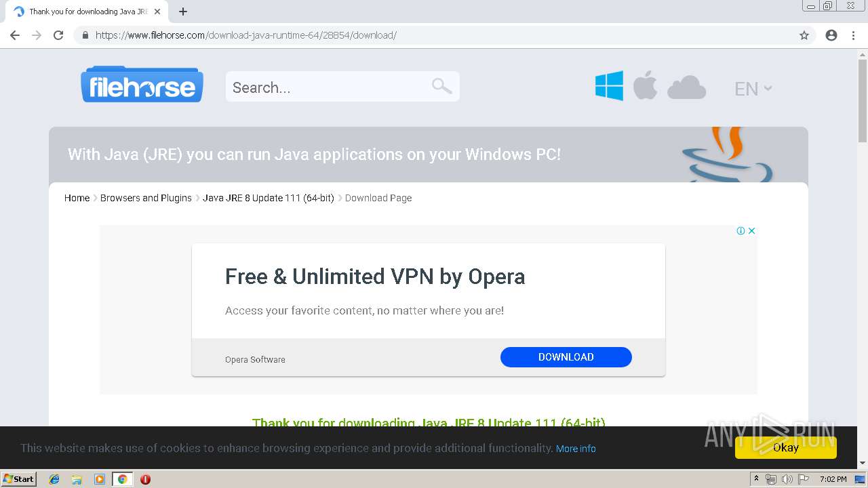
Task: Click the Action Center flag icon
Action: point(804,479)
